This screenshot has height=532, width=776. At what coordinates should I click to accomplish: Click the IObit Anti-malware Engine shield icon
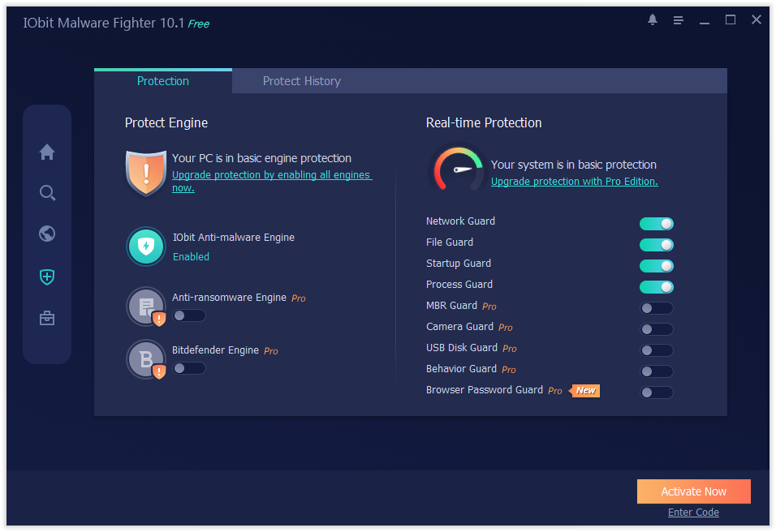click(x=145, y=246)
